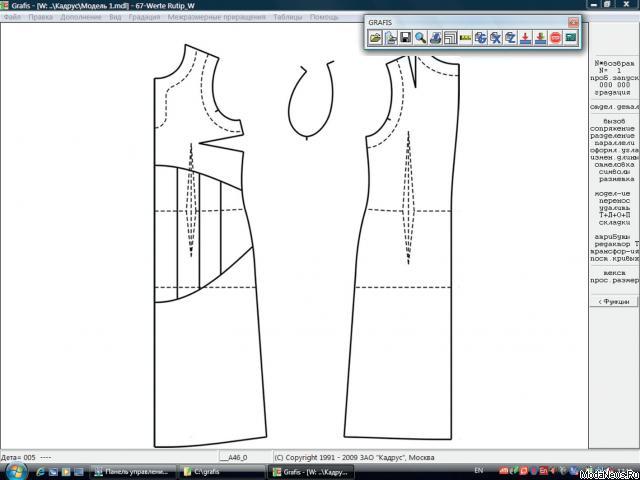The width and height of the screenshot is (640, 480).
Task: Click the blue Z table icon
Action: [x=511, y=38]
